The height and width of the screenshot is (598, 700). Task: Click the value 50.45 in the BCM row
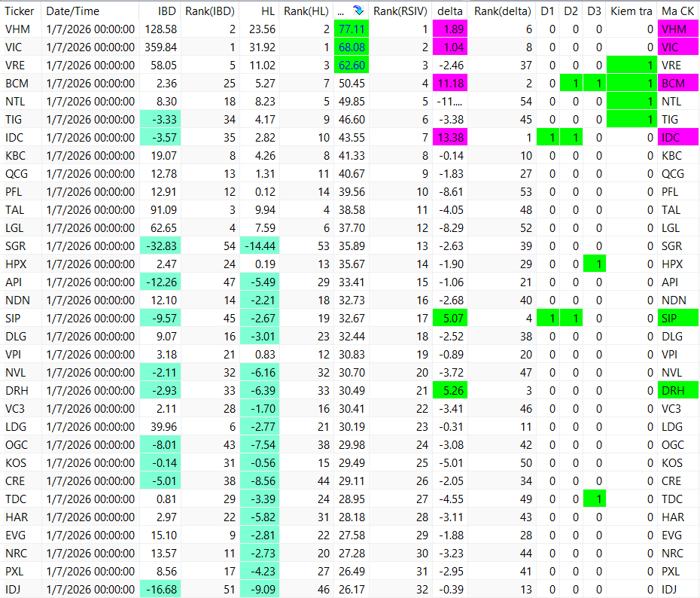[x=352, y=84]
